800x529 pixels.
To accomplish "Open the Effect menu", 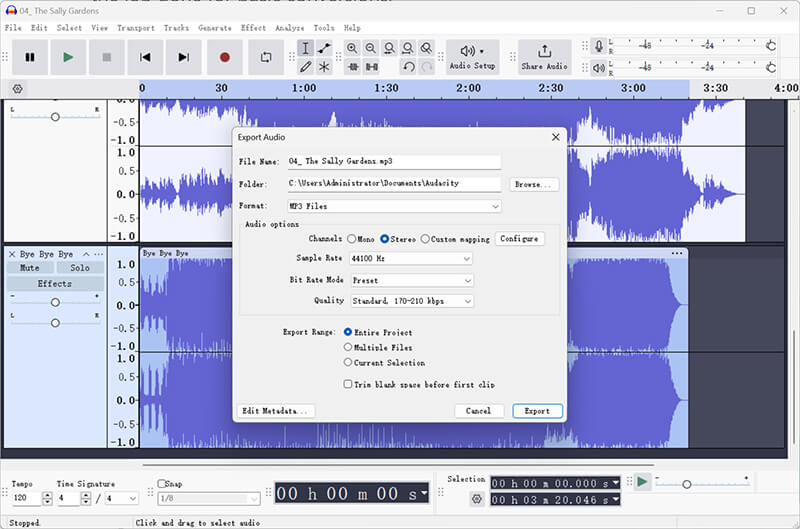I will (x=253, y=28).
